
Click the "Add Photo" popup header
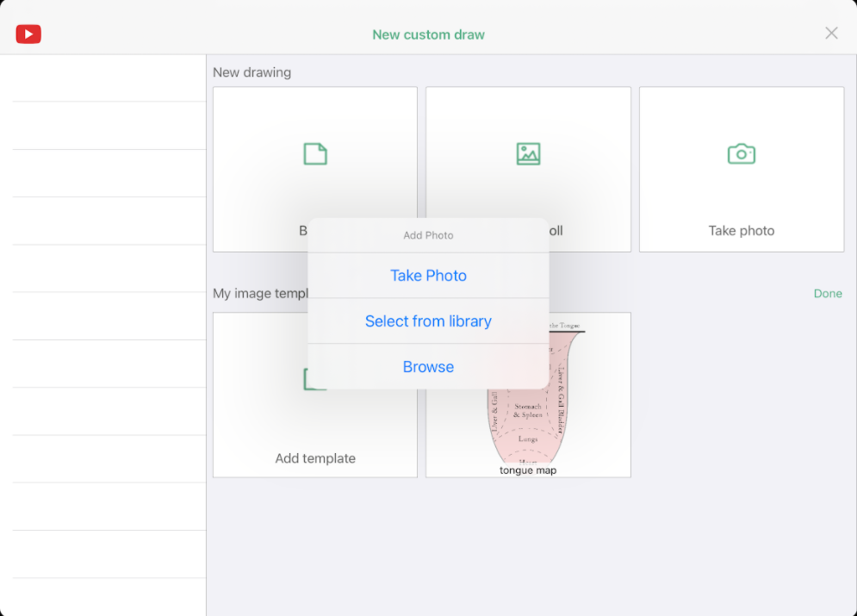[428, 234]
